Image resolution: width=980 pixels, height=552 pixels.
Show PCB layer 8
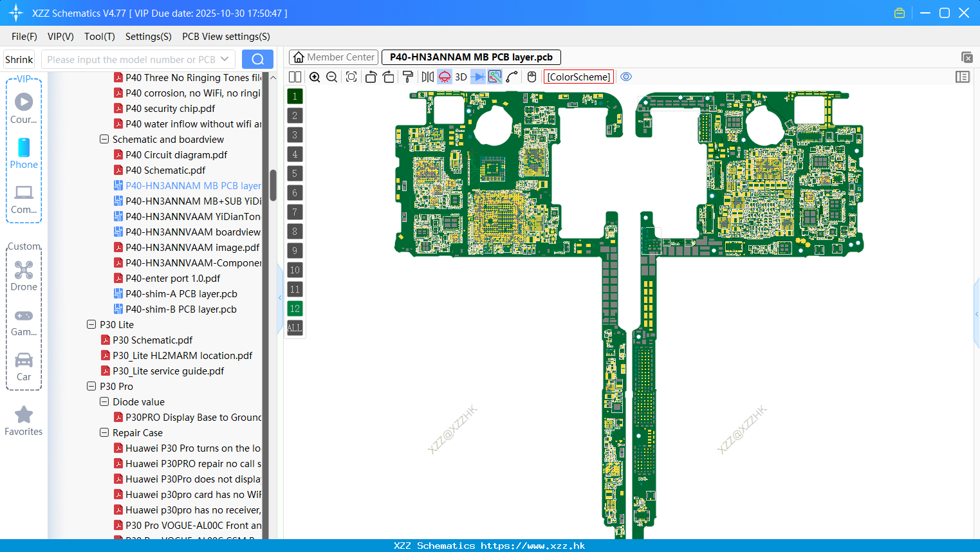tap(295, 232)
